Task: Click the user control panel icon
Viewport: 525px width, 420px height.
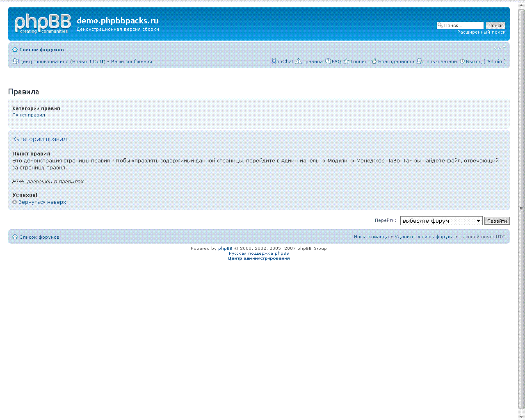Action: coord(15,62)
